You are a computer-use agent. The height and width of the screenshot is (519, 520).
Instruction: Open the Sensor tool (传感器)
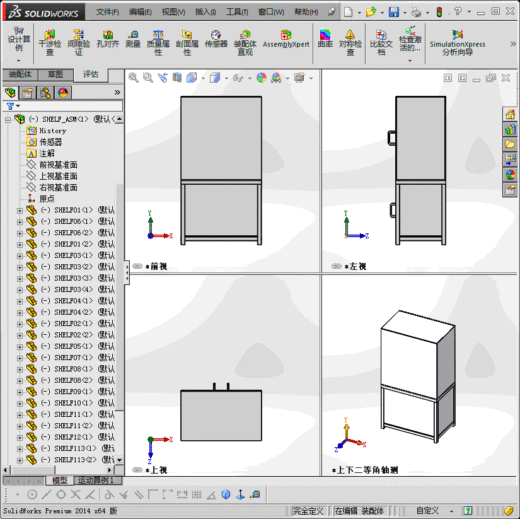coord(216,39)
